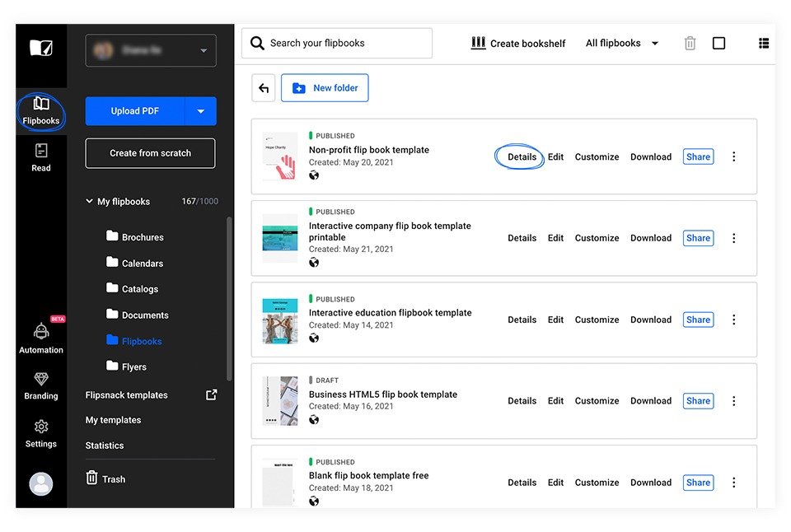Share the Business HTML5 flip book template
791x532 pixels.
click(x=698, y=401)
